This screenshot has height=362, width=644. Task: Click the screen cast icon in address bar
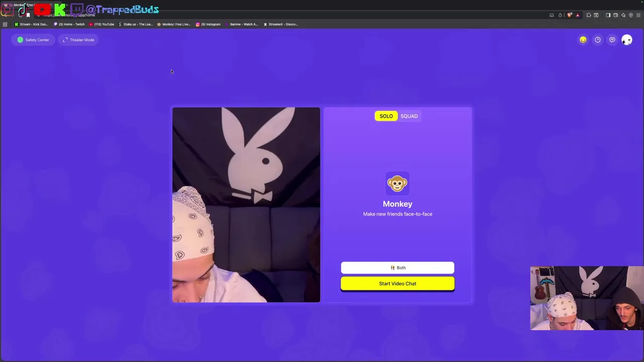pyautogui.click(x=551, y=15)
